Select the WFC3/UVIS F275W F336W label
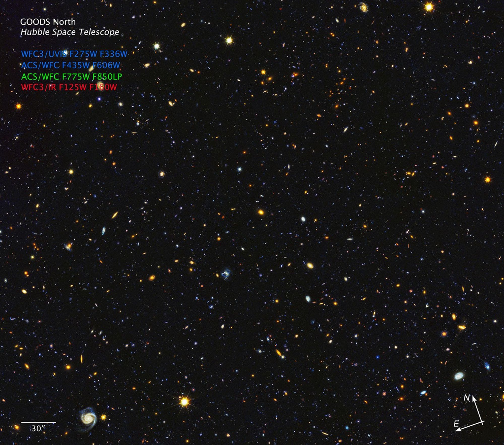This screenshot has height=445, width=504. 74,54
